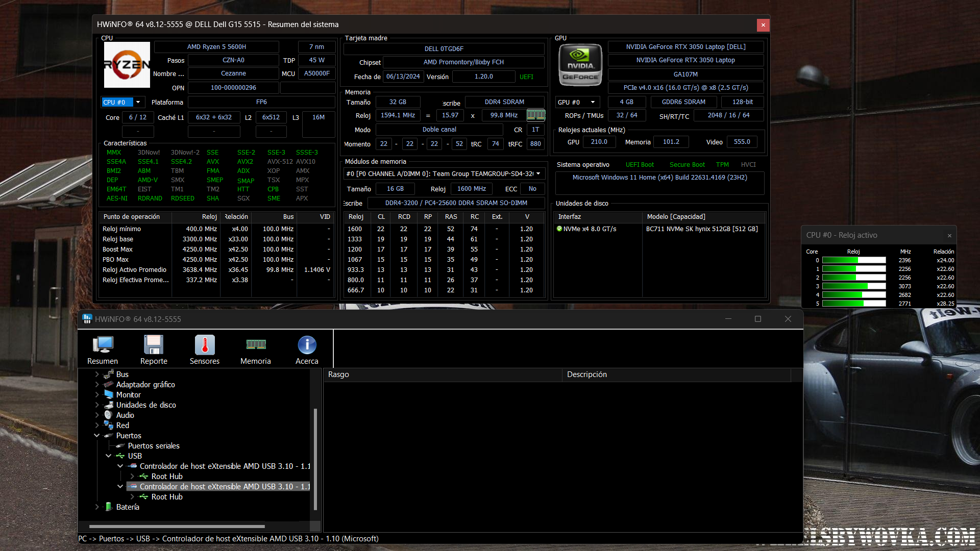980x551 pixels.
Task: Expand the Red tree node
Action: 97,425
